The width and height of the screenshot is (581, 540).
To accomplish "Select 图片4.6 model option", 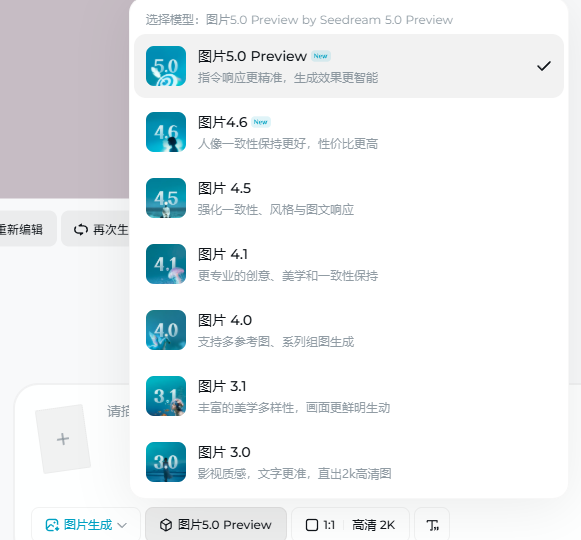I will click(349, 132).
